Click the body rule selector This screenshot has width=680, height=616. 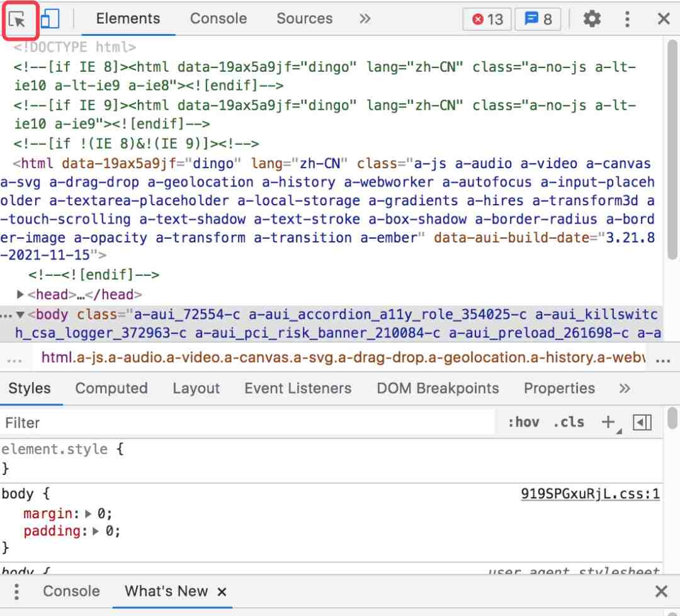tap(18, 494)
